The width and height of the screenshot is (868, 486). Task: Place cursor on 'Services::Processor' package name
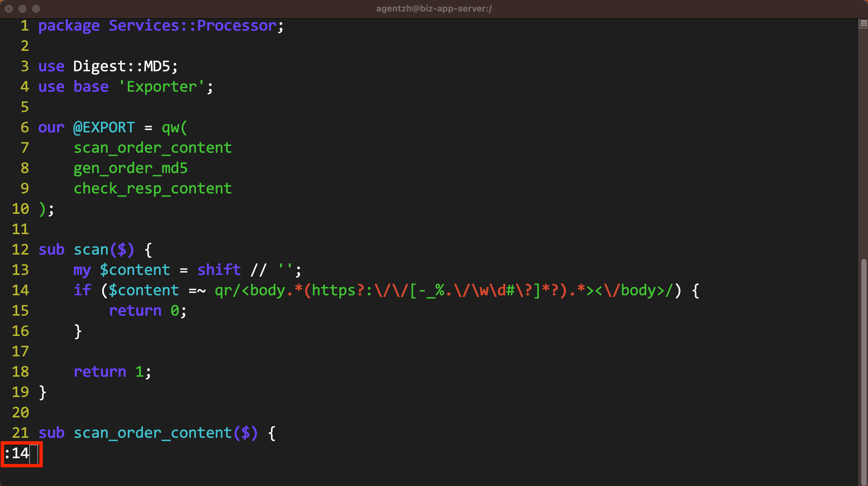click(192, 26)
